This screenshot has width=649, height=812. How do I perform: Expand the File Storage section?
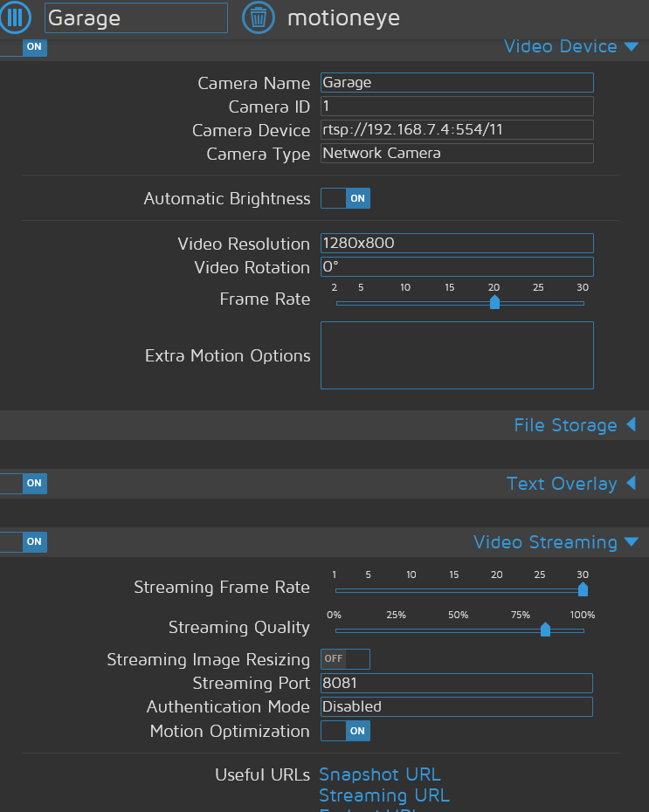point(565,425)
